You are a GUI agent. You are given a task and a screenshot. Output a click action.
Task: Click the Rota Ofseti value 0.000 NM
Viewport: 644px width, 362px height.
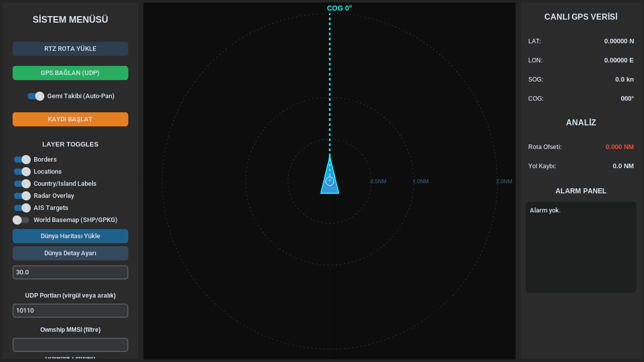[x=620, y=147]
